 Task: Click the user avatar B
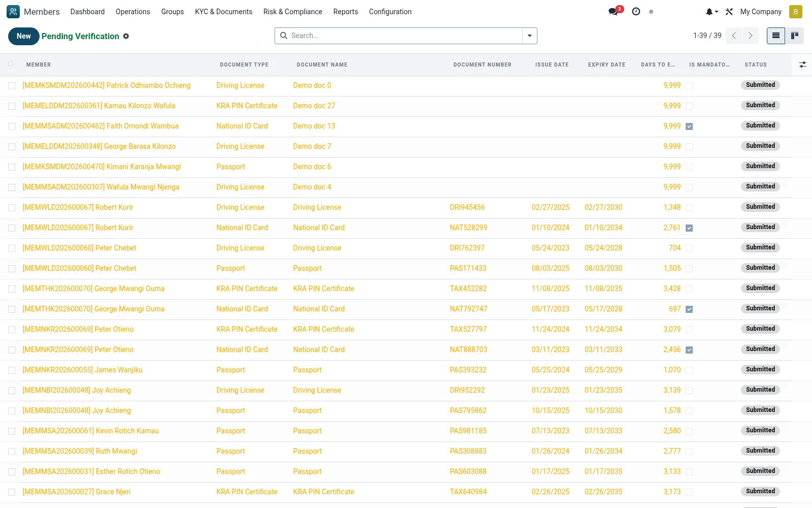coord(796,12)
